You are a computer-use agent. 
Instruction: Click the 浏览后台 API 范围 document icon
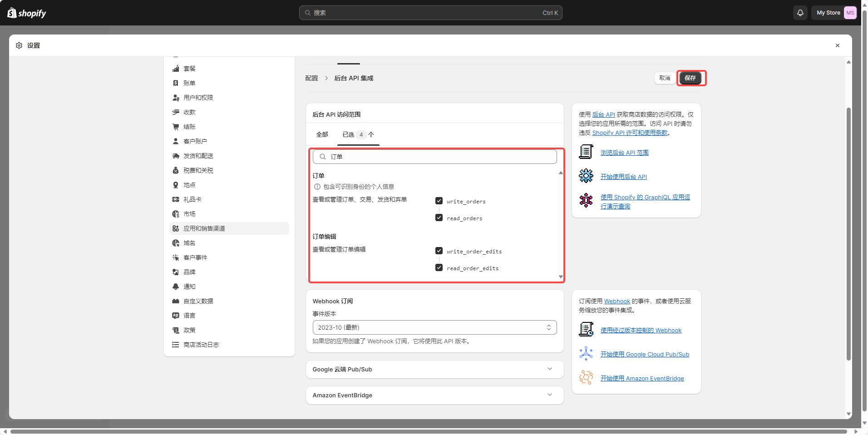point(586,152)
